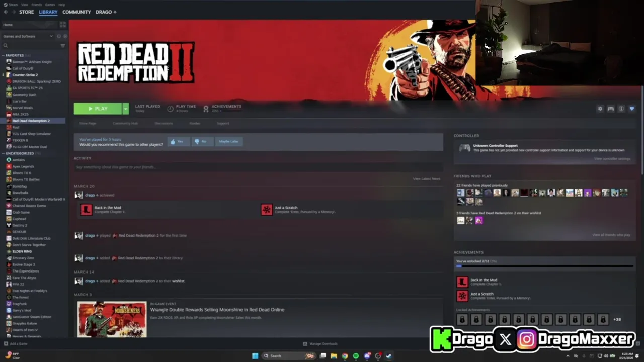
Task: Open the Moonshiners event thumbnail
Action: coord(112,319)
